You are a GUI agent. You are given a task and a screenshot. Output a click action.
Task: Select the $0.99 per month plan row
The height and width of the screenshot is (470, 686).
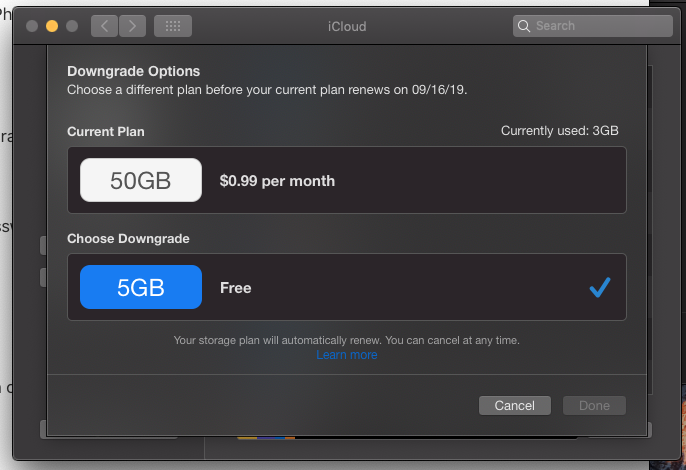277,181
